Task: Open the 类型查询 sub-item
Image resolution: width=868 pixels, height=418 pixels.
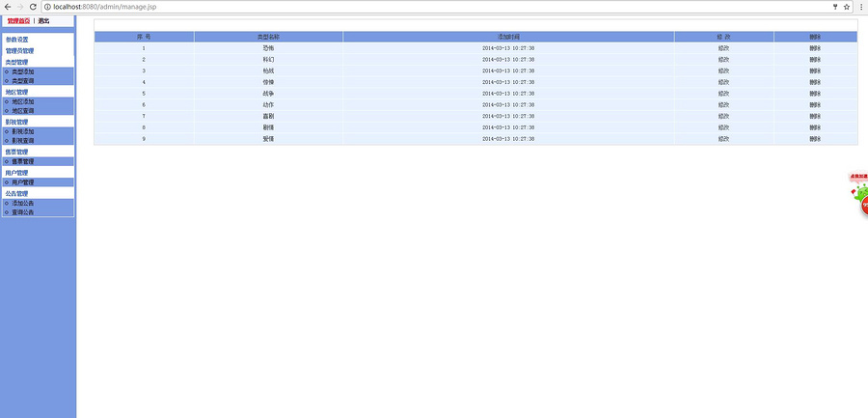Action: click(23, 81)
